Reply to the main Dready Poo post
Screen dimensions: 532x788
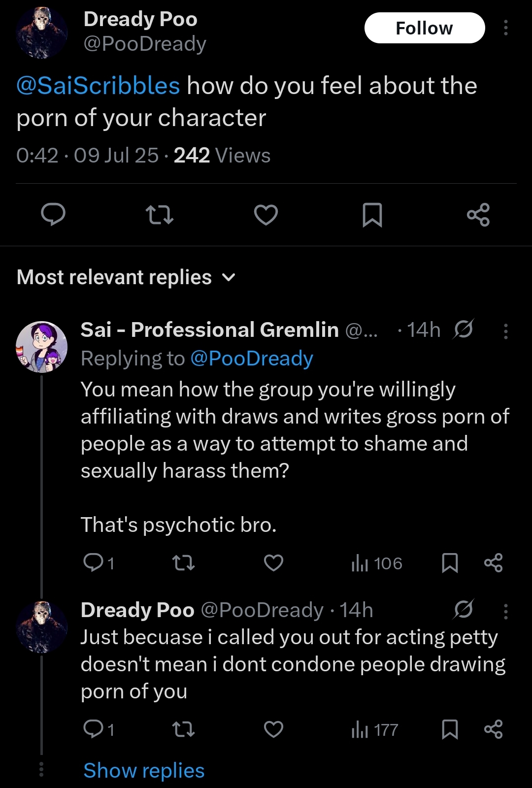tap(53, 215)
